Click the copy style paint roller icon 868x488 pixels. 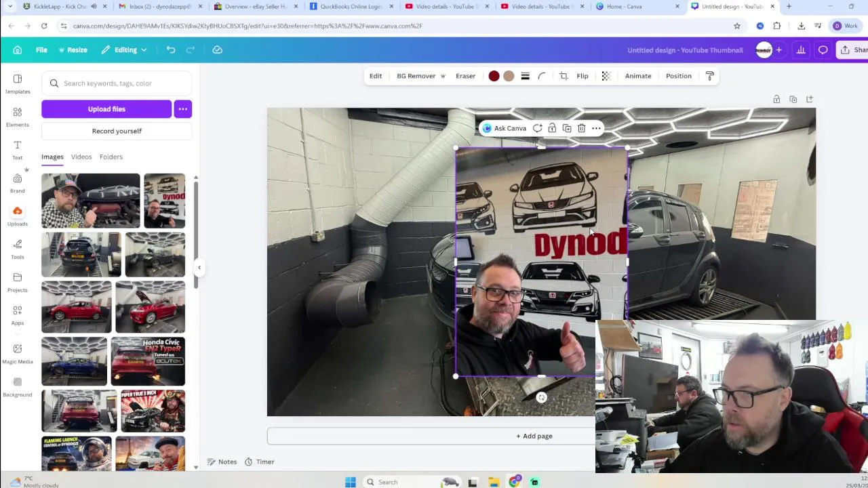[710, 76]
